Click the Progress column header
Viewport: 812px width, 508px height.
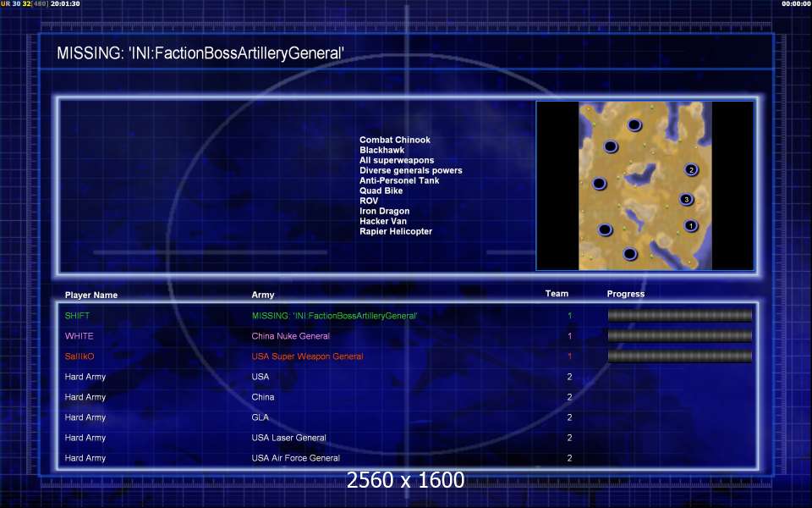(625, 294)
